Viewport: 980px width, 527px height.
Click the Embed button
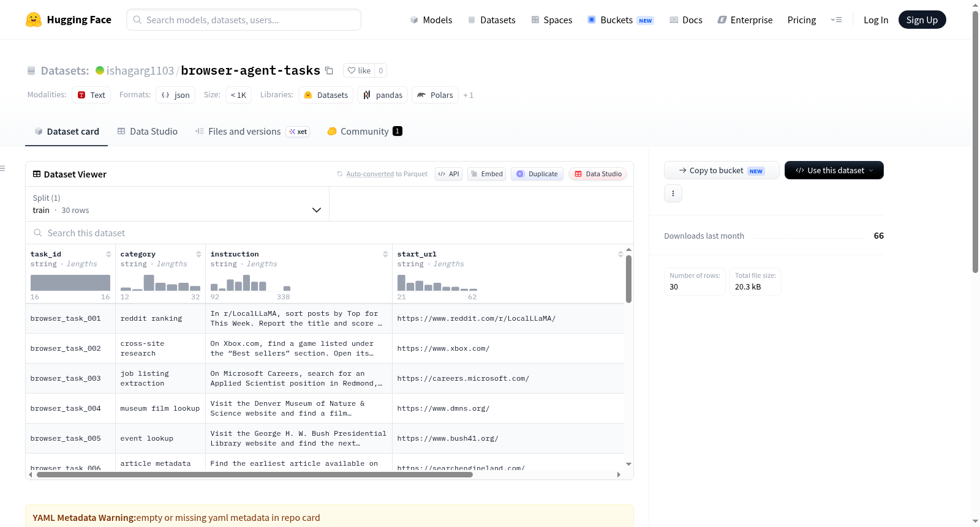point(486,174)
